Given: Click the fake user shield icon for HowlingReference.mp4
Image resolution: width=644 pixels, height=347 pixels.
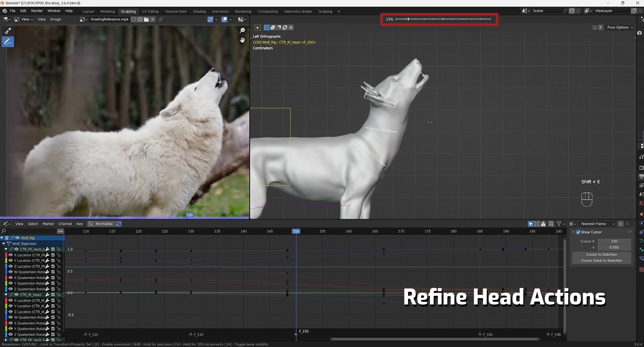Looking at the screenshot, I should pyautogui.click(x=133, y=20).
